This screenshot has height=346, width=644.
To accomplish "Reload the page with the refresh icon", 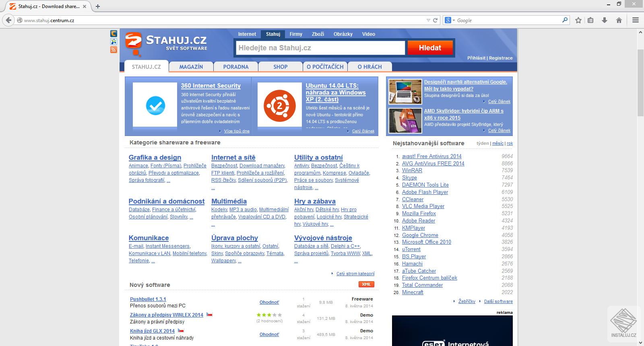I will [x=435, y=20].
